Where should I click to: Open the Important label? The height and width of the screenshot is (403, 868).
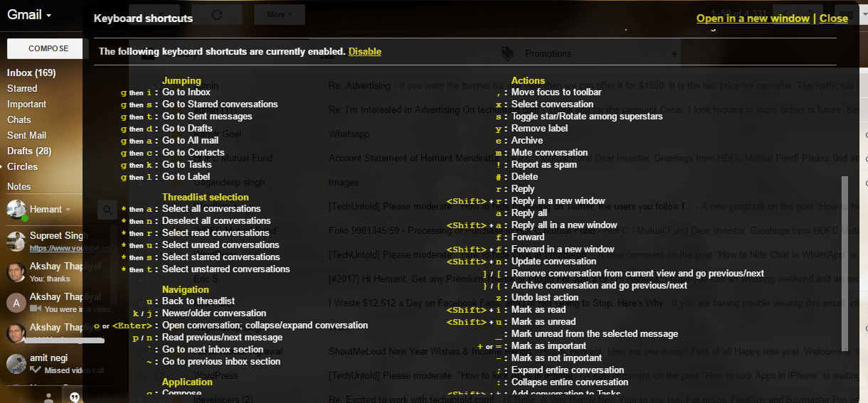pos(26,104)
